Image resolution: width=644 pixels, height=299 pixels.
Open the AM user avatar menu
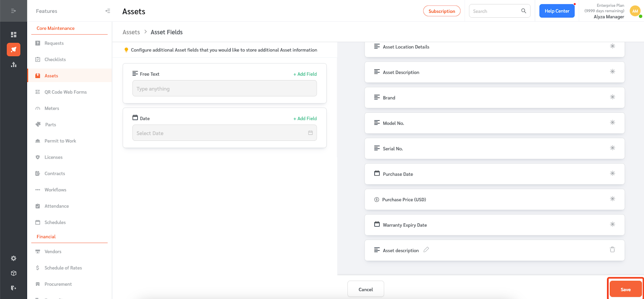click(635, 11)
